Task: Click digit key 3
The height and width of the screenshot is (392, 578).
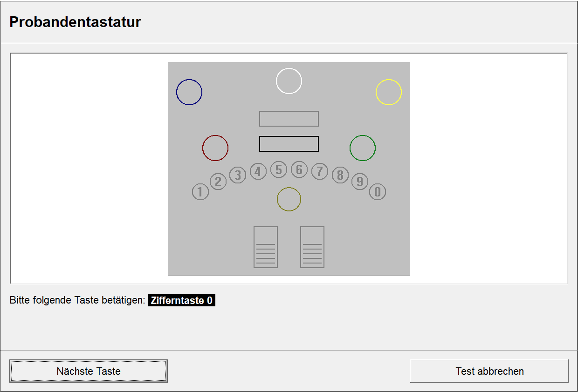Action: click(x=238, y=175)
